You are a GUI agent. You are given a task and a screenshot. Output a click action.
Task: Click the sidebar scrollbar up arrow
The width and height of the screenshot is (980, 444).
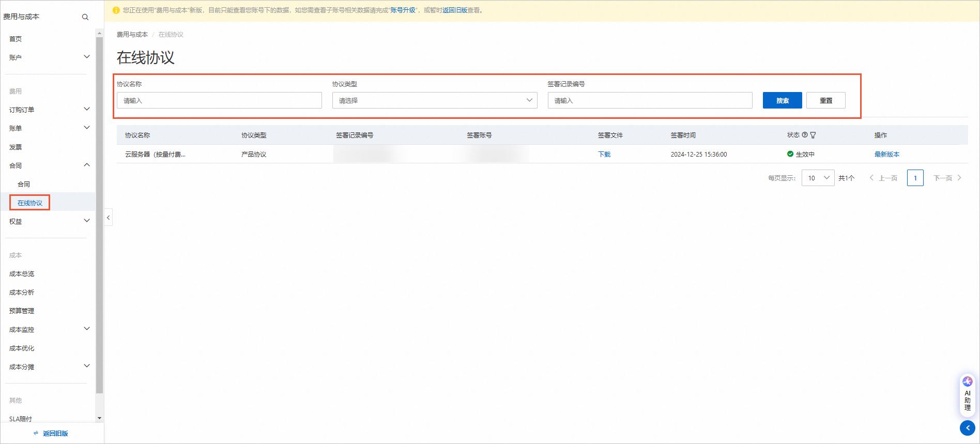[99, 33]
